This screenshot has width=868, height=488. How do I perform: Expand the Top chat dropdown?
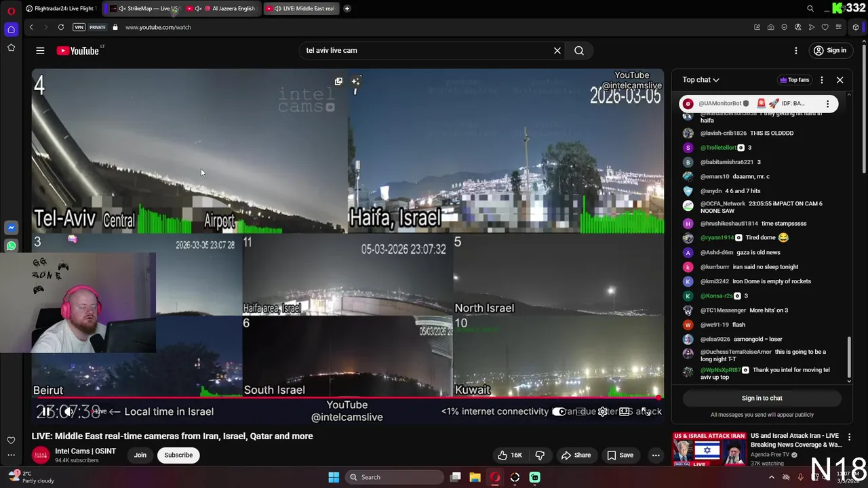[701, 80]
